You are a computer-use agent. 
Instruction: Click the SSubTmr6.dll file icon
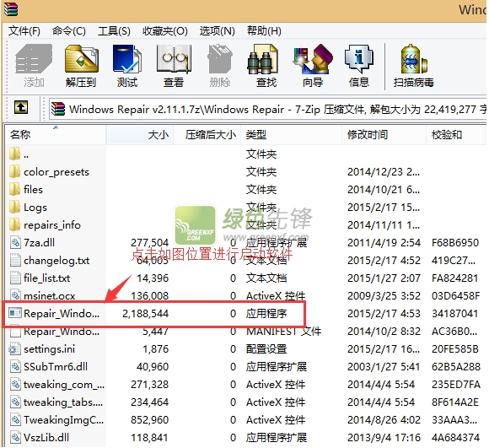[x=15, y=366]
